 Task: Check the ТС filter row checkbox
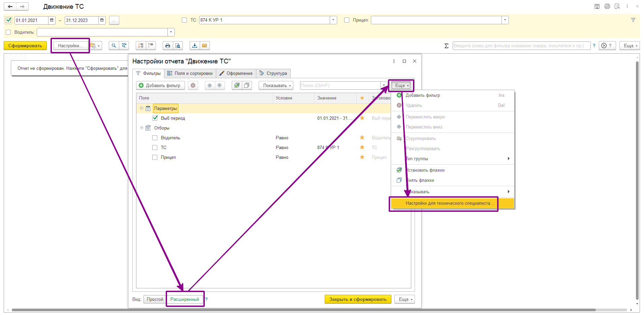(155, 147)
